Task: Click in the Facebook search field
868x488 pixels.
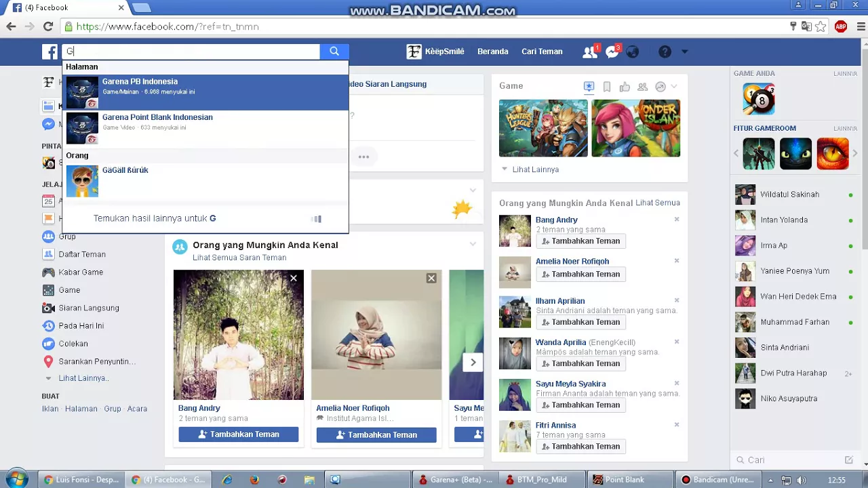Action: tap(191, 52)
